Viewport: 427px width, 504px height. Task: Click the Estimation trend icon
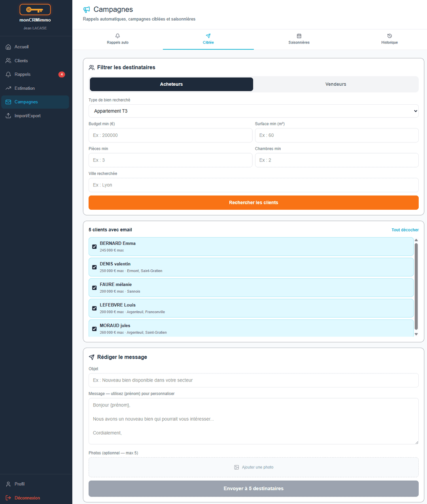click(8, 88)
